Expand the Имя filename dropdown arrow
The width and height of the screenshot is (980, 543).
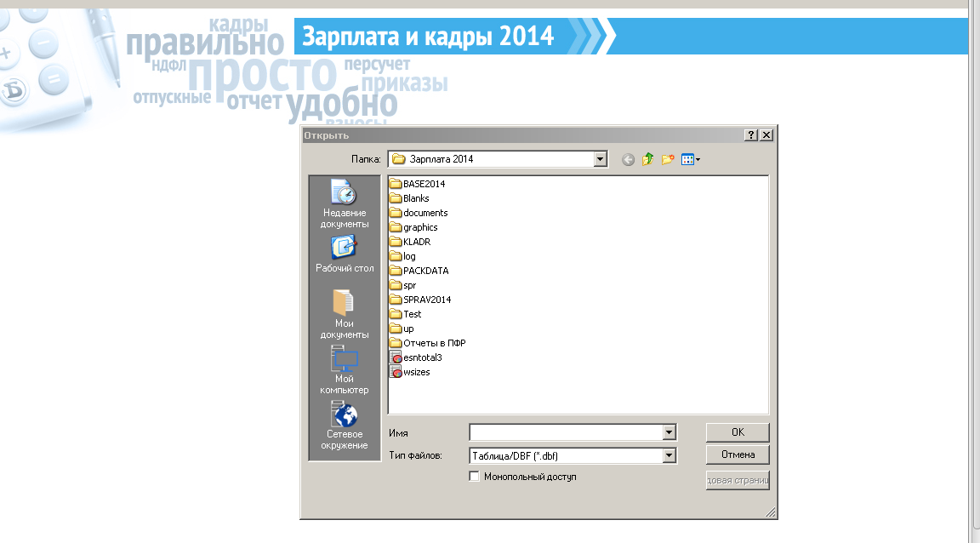pyautogui.click(x=669, y=432)
